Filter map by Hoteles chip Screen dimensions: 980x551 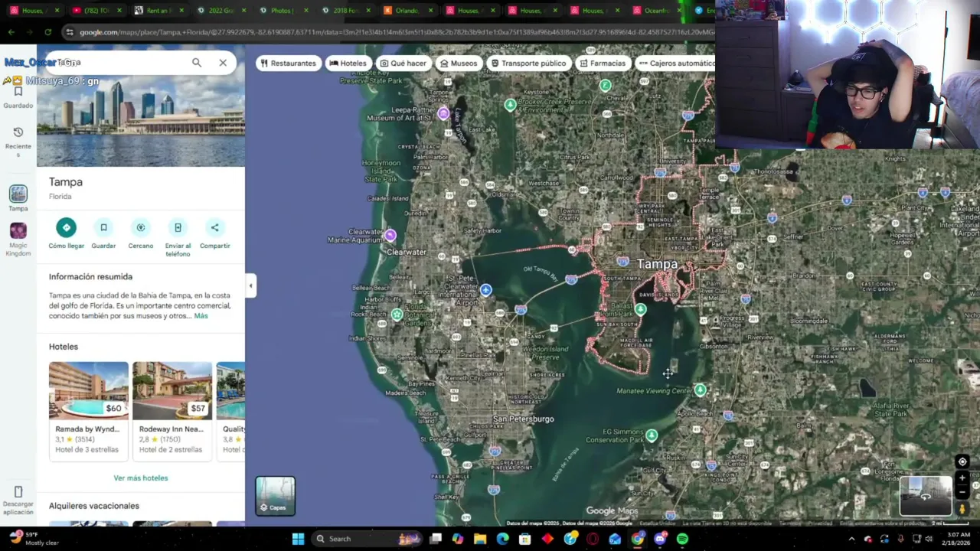348,63
